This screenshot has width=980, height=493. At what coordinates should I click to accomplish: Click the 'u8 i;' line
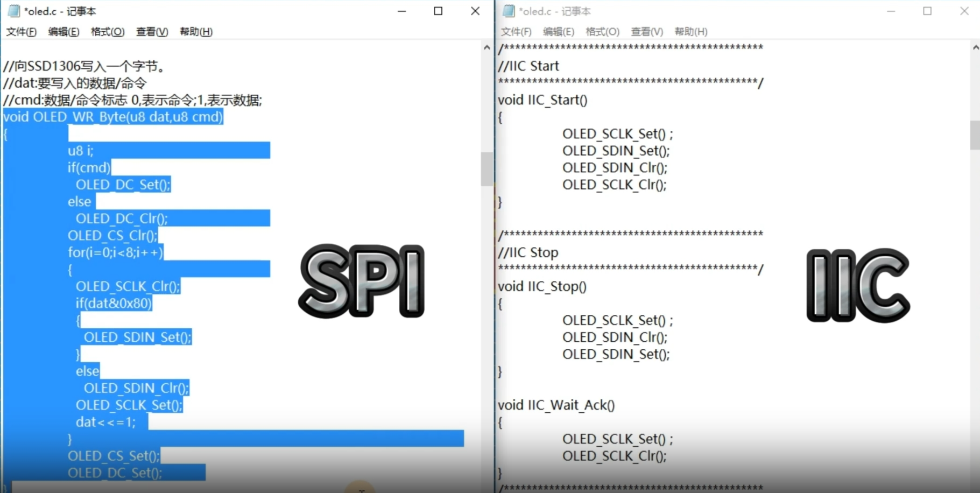[81, 151]
